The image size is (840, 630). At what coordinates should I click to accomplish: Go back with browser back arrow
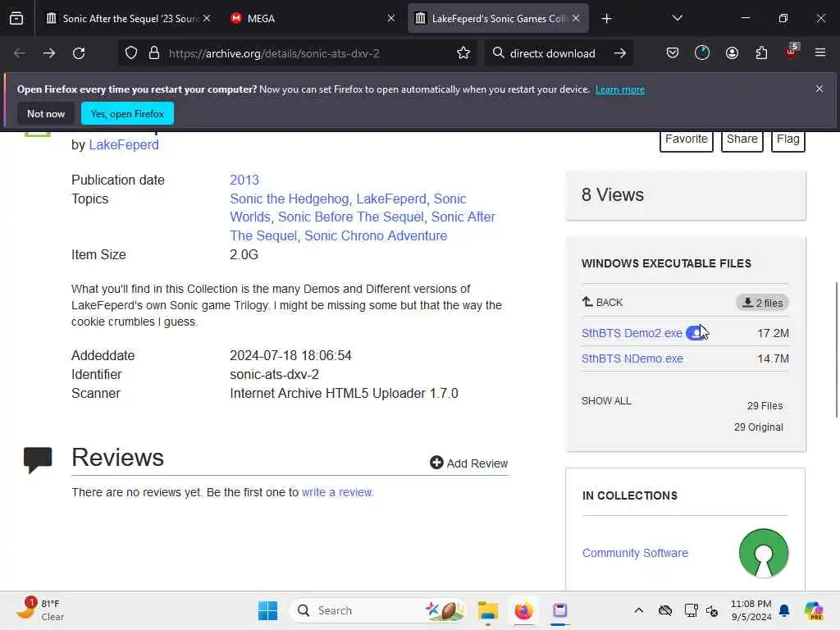click(20, 53)
